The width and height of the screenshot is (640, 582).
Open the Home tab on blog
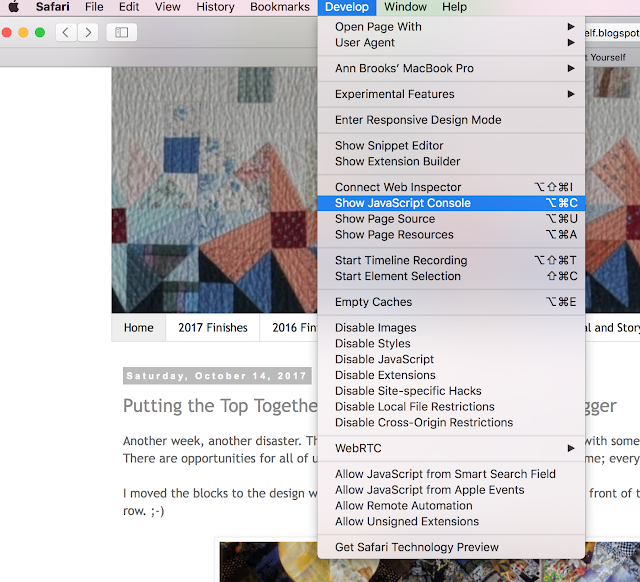(x=139, y=327)
